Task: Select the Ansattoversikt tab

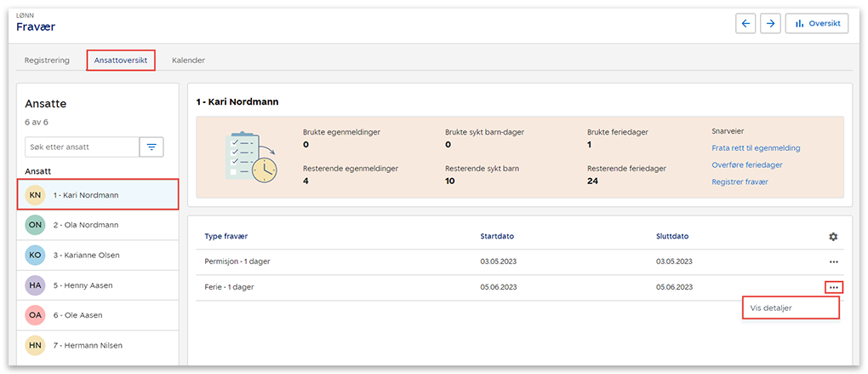Action: [x=121, y=60]
